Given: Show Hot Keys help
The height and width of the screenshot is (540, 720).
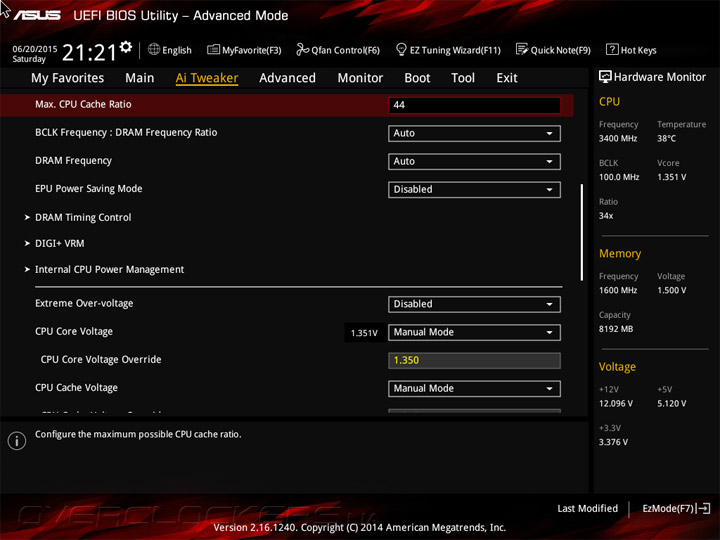Looking at the screenshot, I should tap(631, 50).
